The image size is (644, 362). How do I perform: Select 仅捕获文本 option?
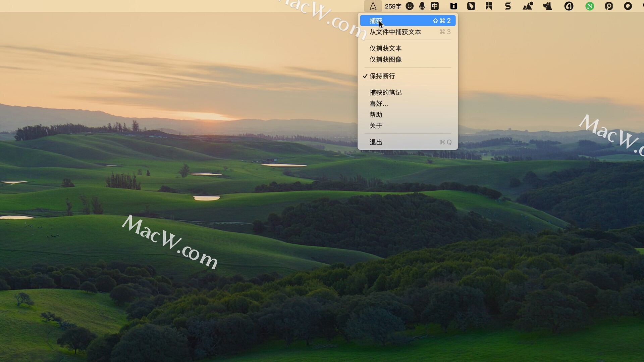[408, 48]
